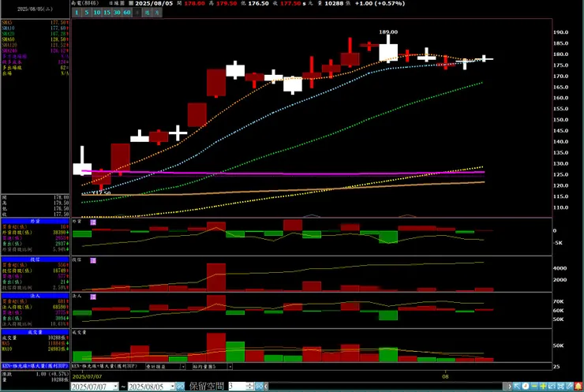Click the plus zoom-in icon

[x=543, y=386]
